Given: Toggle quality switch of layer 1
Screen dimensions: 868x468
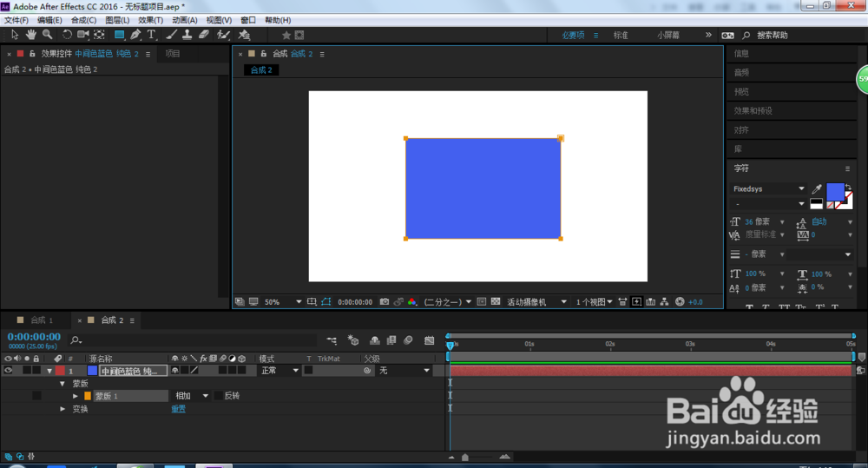Looking at the screenshot, I should (194, 371).
